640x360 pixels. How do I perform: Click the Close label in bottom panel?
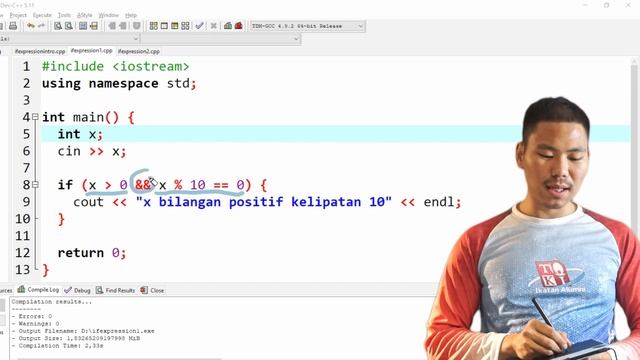tap(157, 291)
